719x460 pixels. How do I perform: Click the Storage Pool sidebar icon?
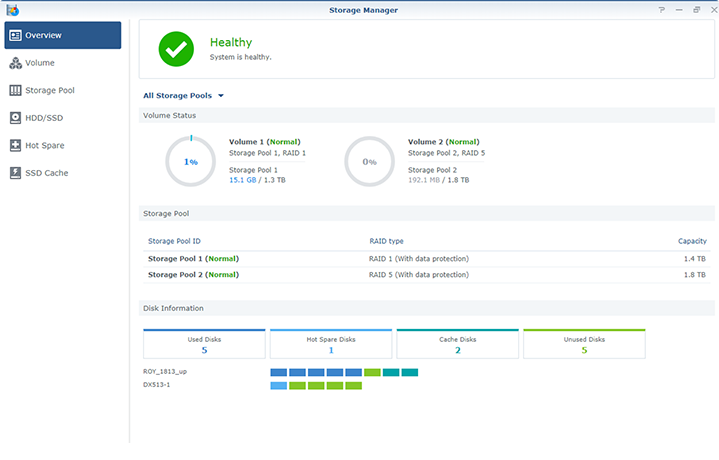coord(15,90)
